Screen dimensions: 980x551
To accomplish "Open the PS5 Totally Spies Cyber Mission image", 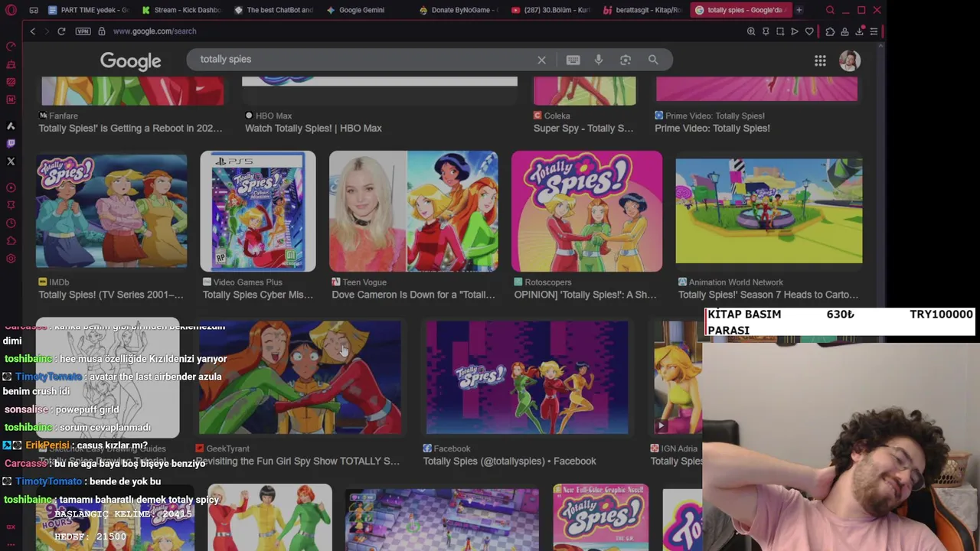I will (258, 211).
